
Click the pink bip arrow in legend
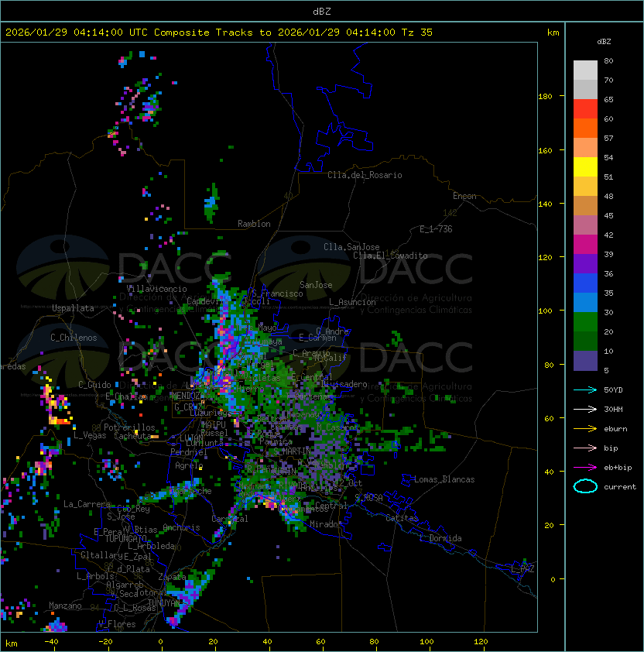[585, 448]
